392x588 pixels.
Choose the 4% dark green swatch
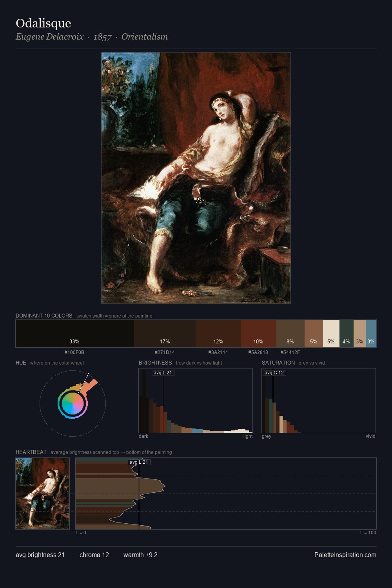[x=347, y=334]
